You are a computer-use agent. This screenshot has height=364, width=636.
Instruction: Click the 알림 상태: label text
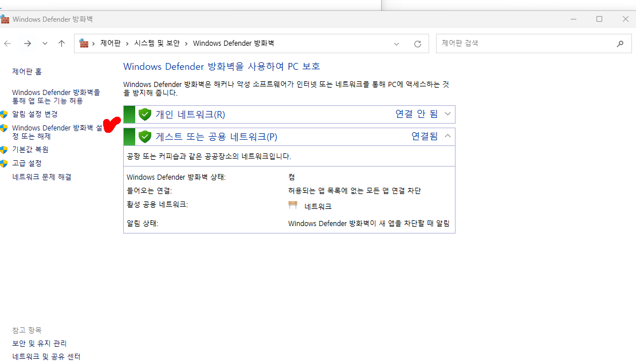tap(142, 224)
